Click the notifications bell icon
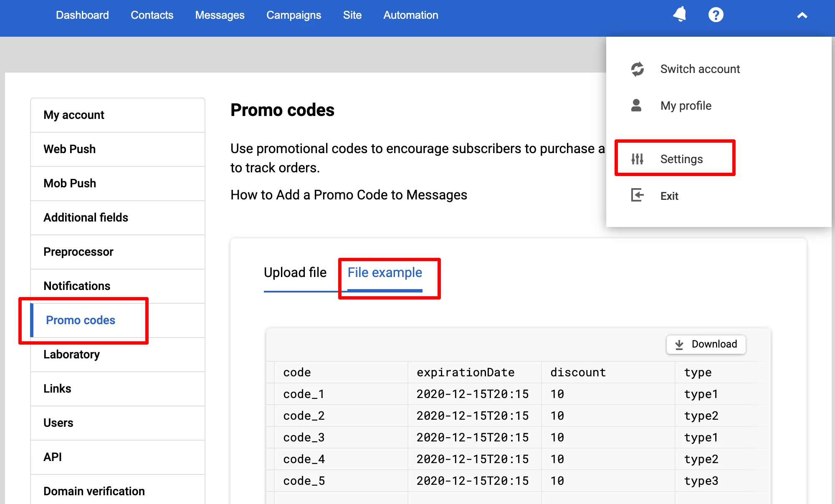 pyautogui.click(x=680, y=15)
